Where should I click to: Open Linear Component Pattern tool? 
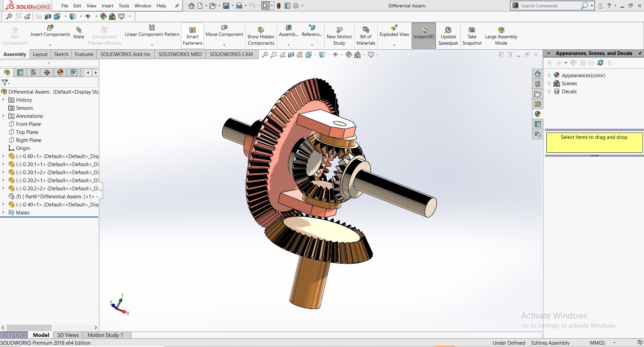click(x=152, y=31)
